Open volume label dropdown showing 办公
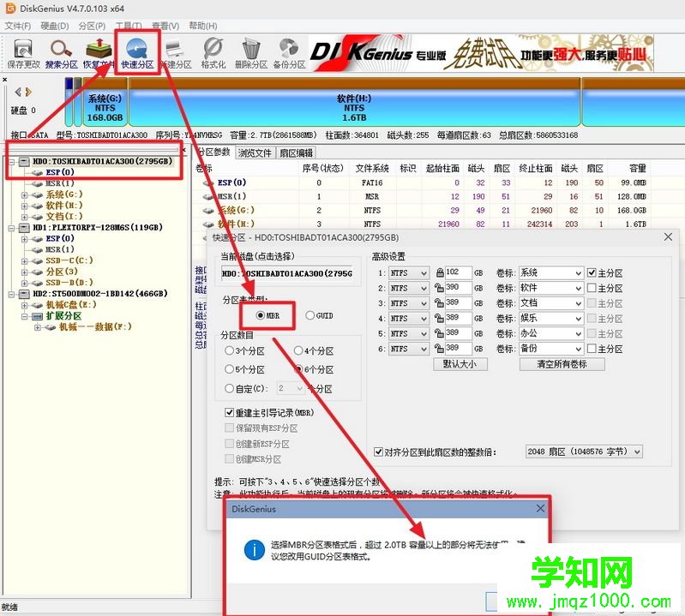The width and height of the screenshot is (685, 616). click(x=551, y=333)
